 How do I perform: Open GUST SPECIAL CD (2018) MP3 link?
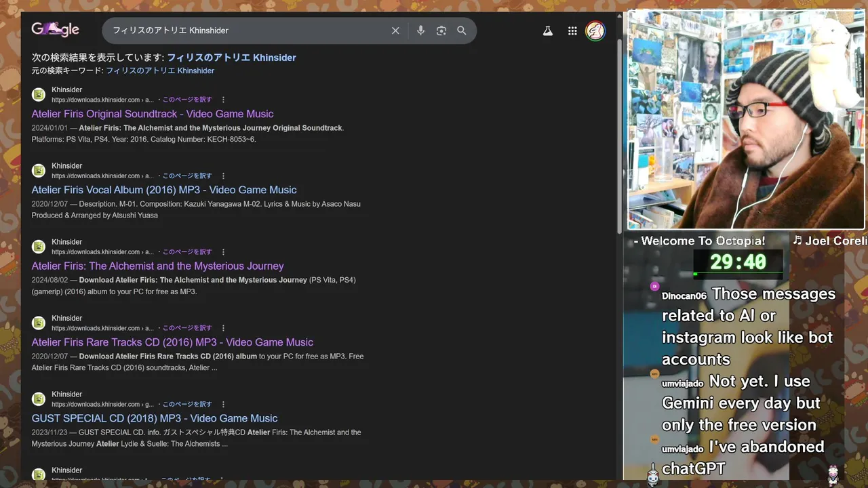155,418
